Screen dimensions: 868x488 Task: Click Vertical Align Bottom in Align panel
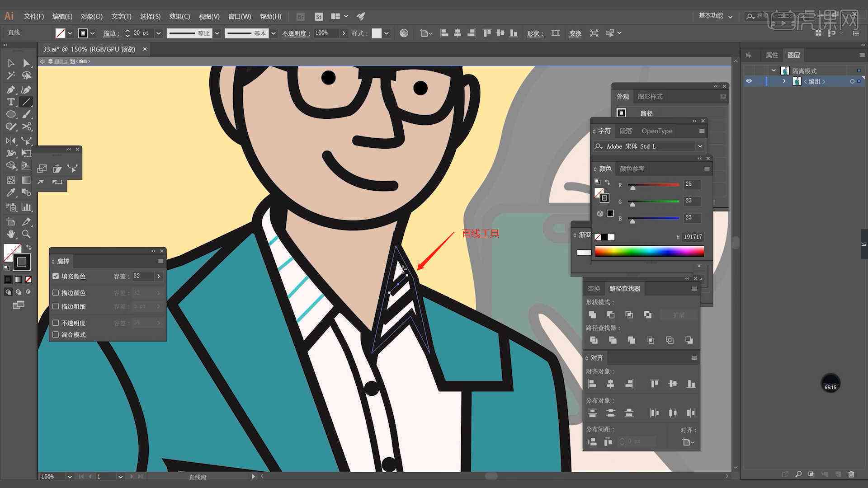click(691, 384)
